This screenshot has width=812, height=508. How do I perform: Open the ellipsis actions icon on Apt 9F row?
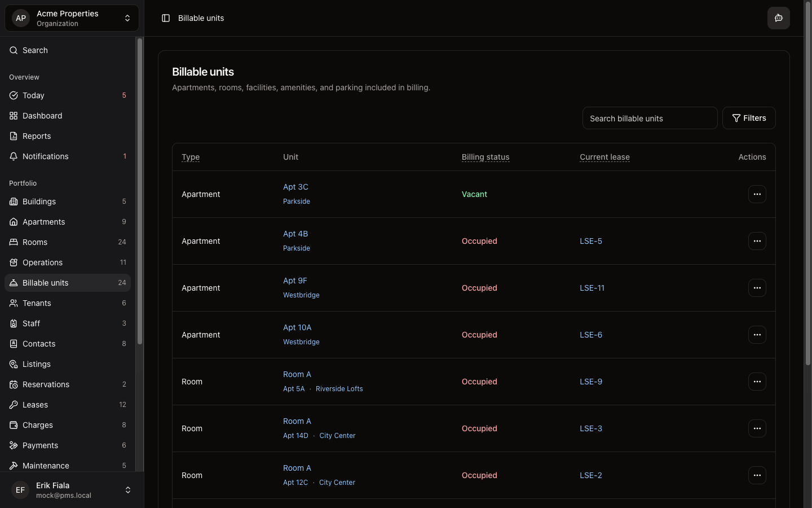point(757,288)
